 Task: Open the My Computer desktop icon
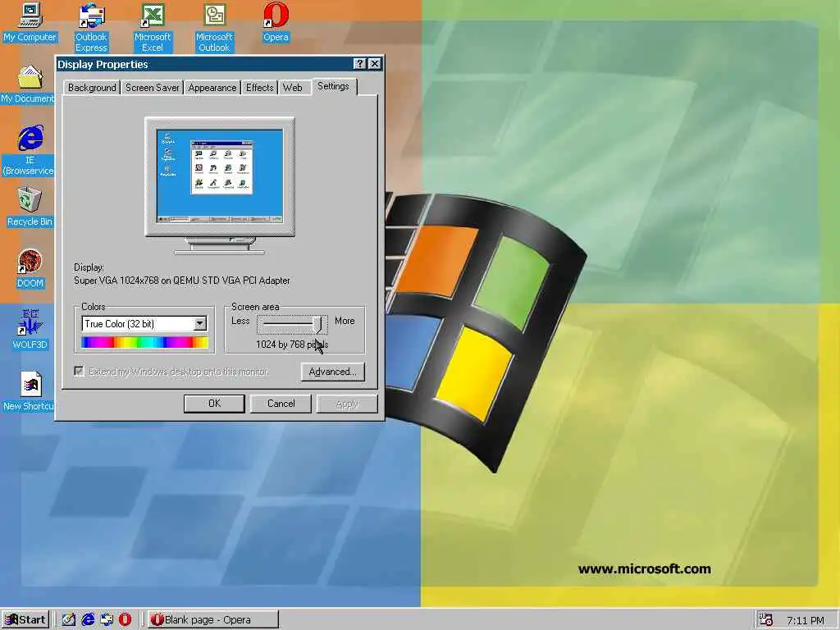pos(30,23)
